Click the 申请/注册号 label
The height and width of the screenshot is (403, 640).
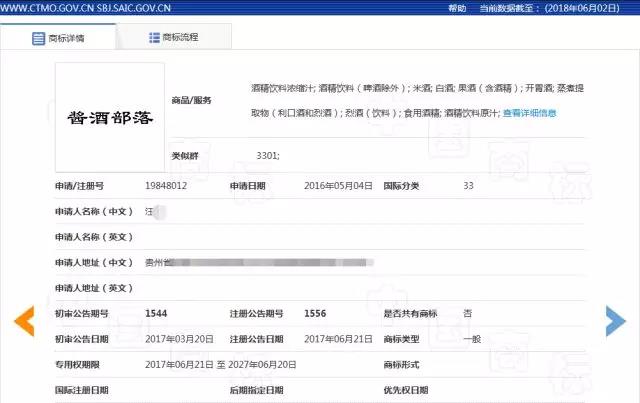[x=79, y=186]
